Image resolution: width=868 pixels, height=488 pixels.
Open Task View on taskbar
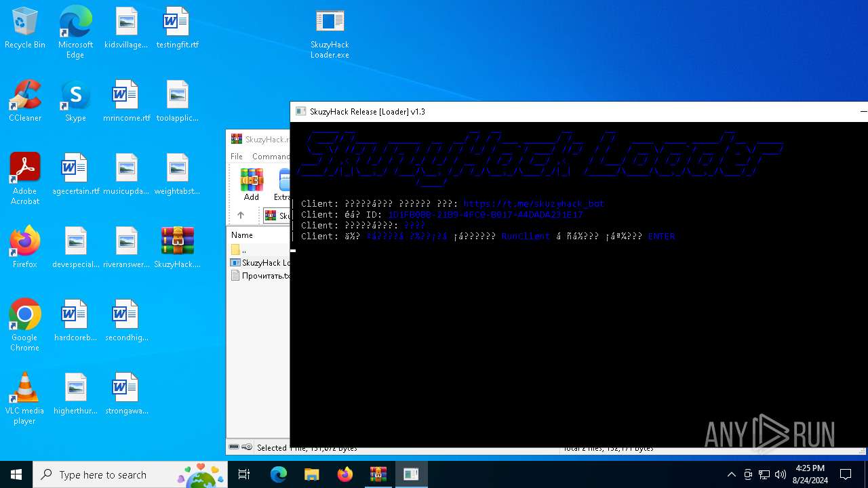coord(245,474)
